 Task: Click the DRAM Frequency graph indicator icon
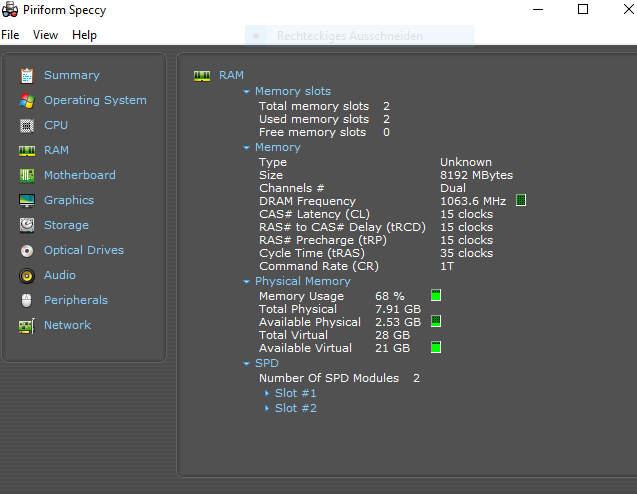tap(521, 200)
